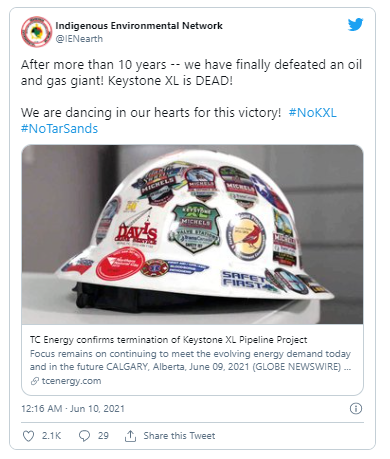This screenshot has width=390, height=459.
Task: Open the #NoTarSands hashtag
Action: (x=59, y=129)
